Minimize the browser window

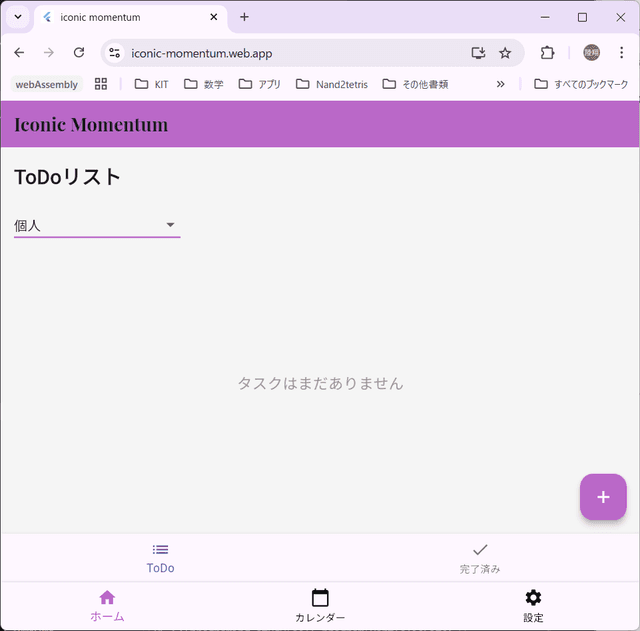(545, 17)
